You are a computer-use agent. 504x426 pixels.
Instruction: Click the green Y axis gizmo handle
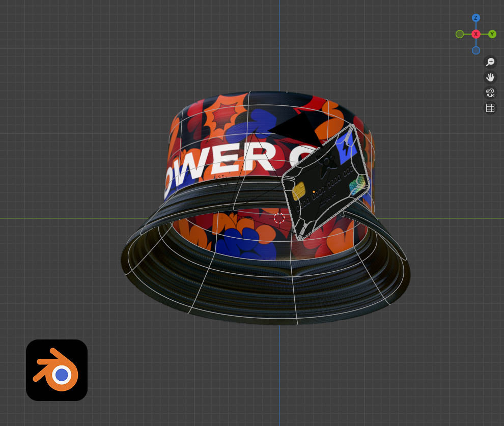coord(492,34)
